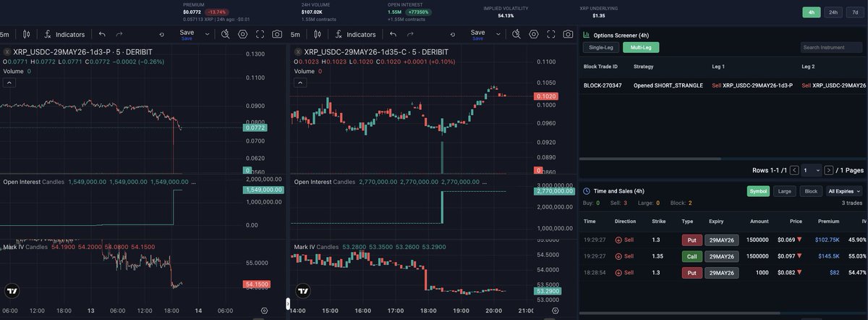Open left chart time axis settings gear
This screenshot has height=320, width=868.
tap(263, 310)
